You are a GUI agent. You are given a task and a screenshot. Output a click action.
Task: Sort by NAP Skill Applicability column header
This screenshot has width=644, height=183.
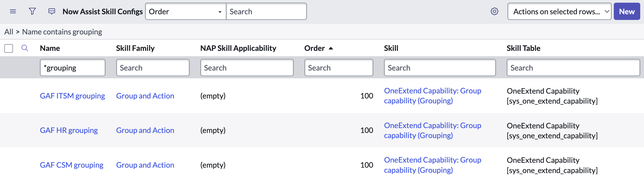point(238,48)
